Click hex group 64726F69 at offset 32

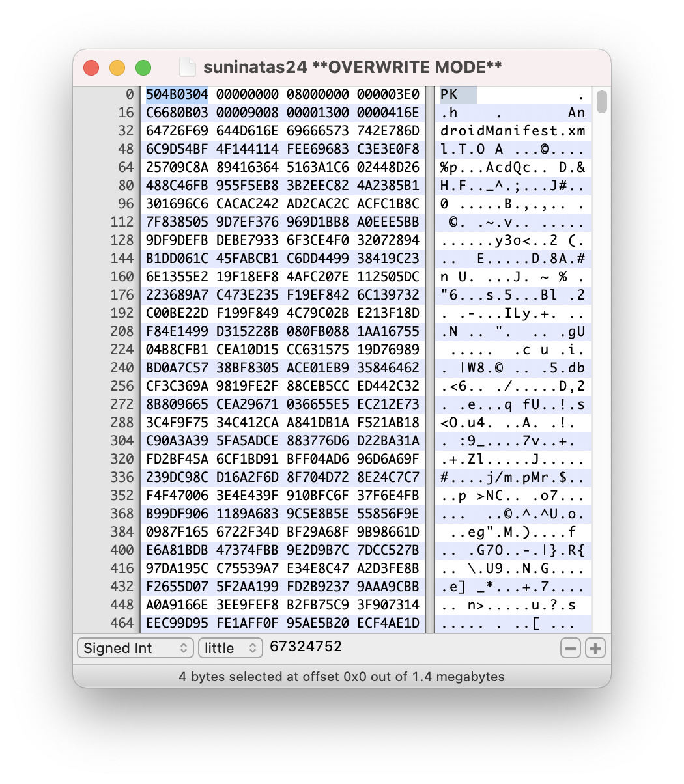click(x=177, y=131)
